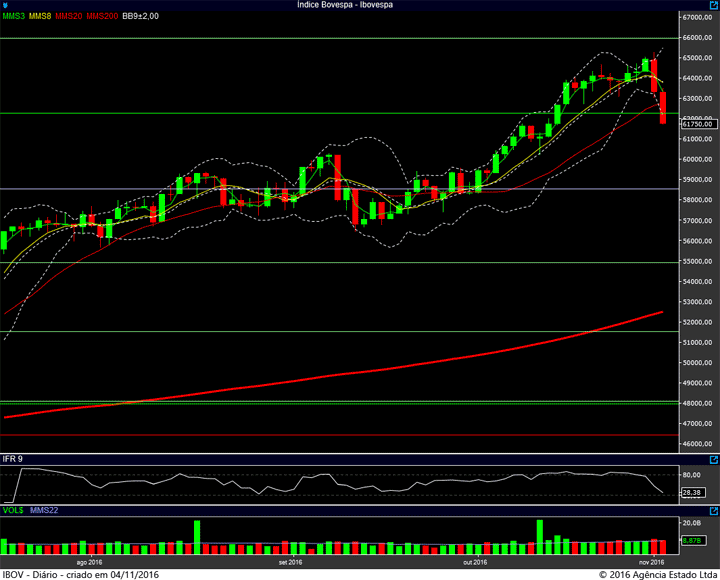This screenshot has height=580, width=720.
Task: Click the MMS22 volume average label
Action: tap(44, 510)
